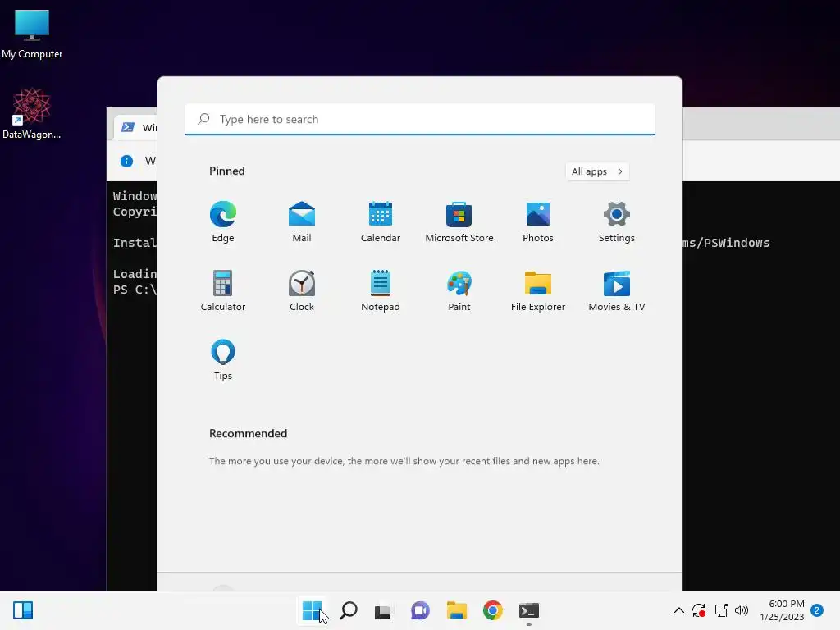The width and height of the screenshot is (840, 630).
Task: Open Settings from pinned apps
Action: click(x=617, y=221)
